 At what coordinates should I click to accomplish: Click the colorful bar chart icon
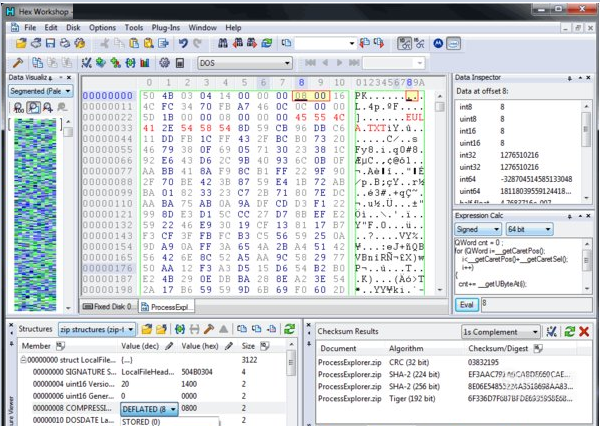145,63
